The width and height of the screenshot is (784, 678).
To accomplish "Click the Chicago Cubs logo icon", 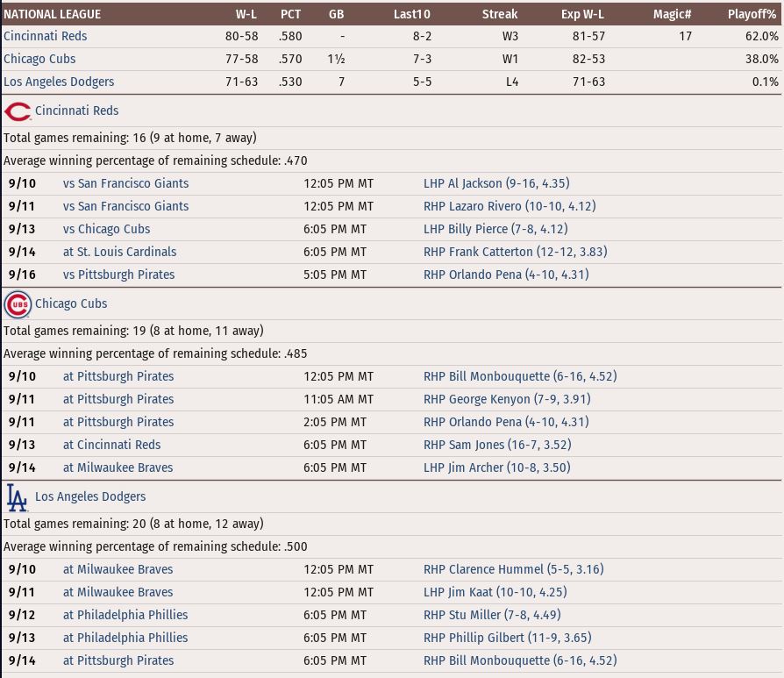I will (x=18, y=304).
